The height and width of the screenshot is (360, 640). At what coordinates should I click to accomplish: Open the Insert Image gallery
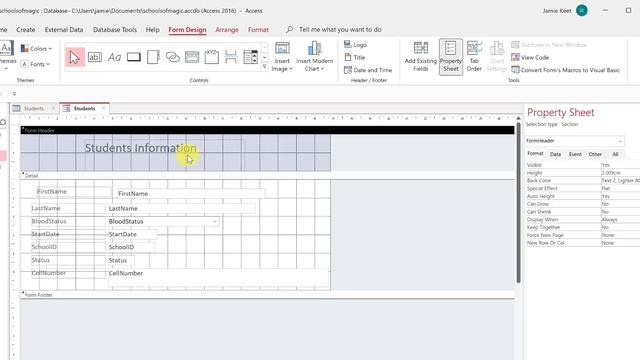click(x=282, y=57)
